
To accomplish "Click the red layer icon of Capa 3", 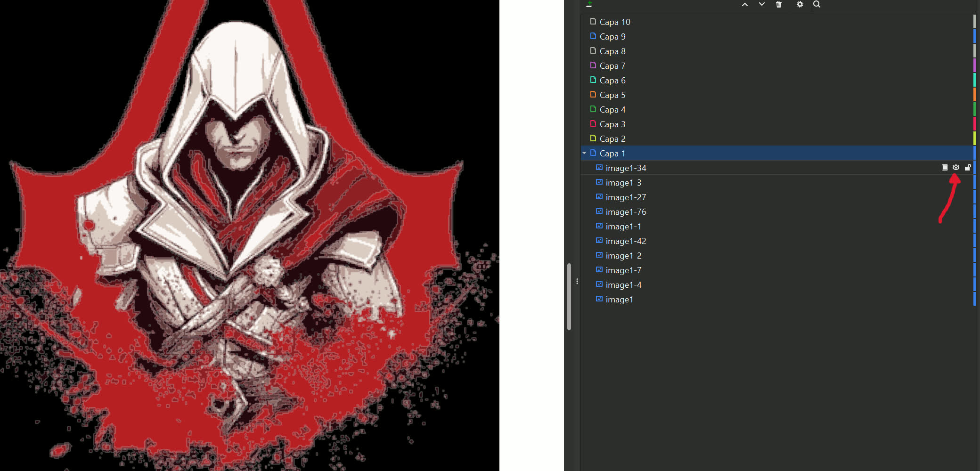I will pyautogui.click(x=593, y=123).
